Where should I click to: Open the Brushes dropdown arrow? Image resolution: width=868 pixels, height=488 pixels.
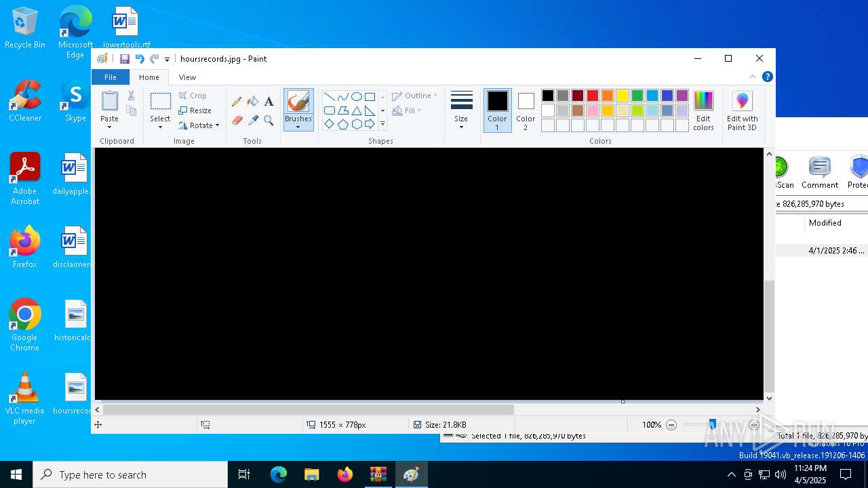[298, 127]
